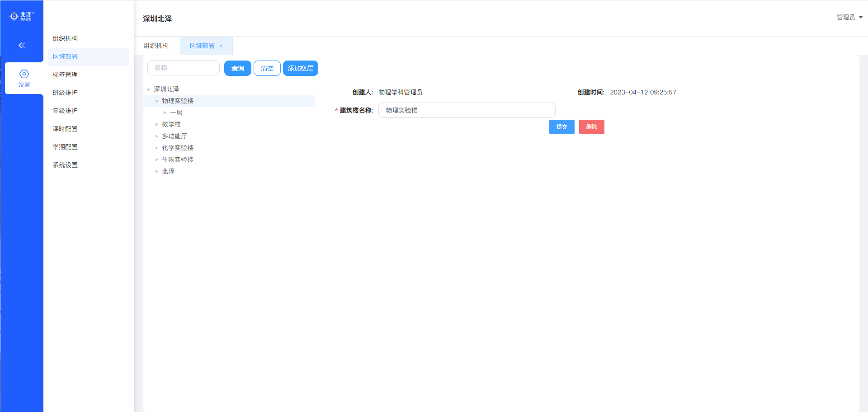Viewport: 868px width, 412px height.
Task: Focus the 名称 search input field
Action: (184, 68)
